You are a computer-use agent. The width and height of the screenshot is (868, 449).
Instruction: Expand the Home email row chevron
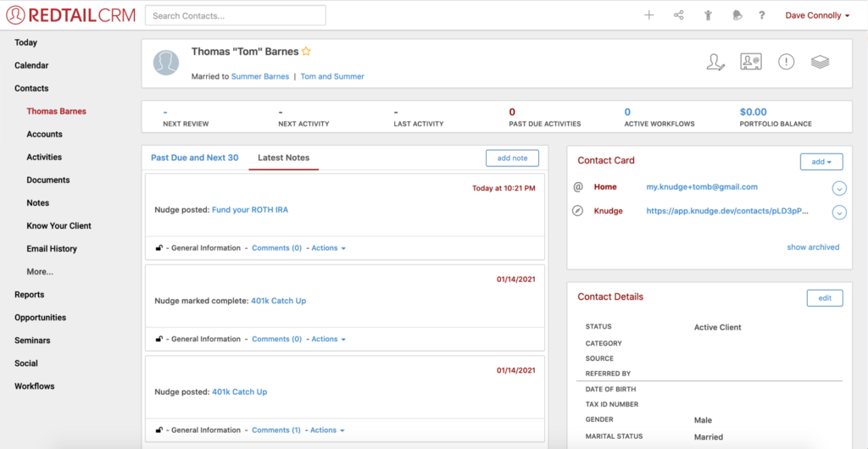click(839, 189)
